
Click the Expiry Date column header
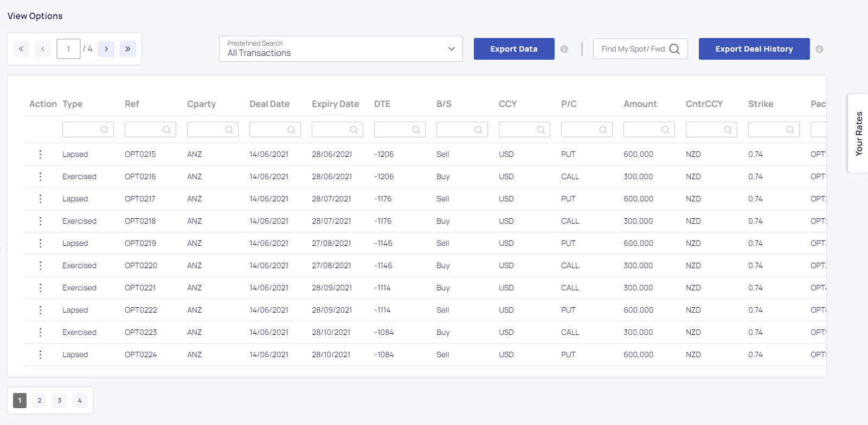pos(336,104)
